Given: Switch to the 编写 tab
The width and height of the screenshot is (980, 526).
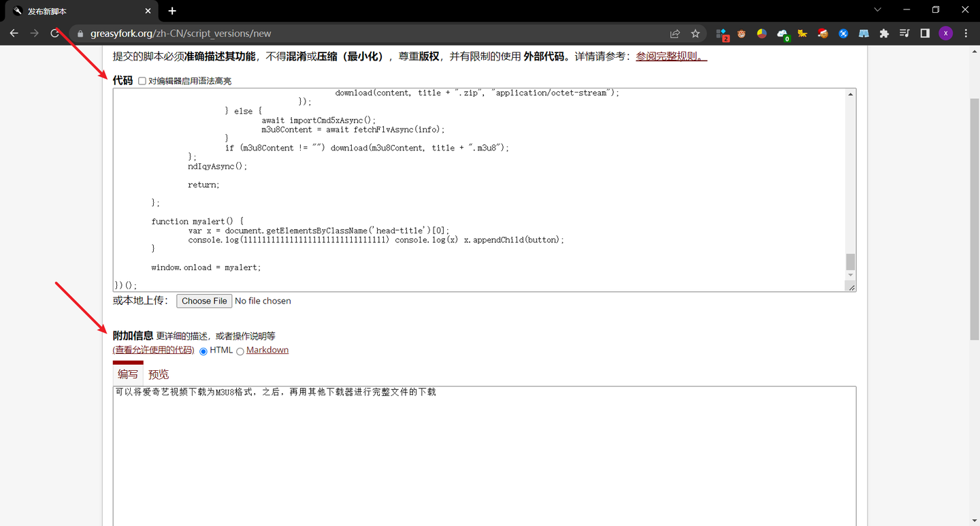Looking at the screenshot, I should (x=128, y=374).
